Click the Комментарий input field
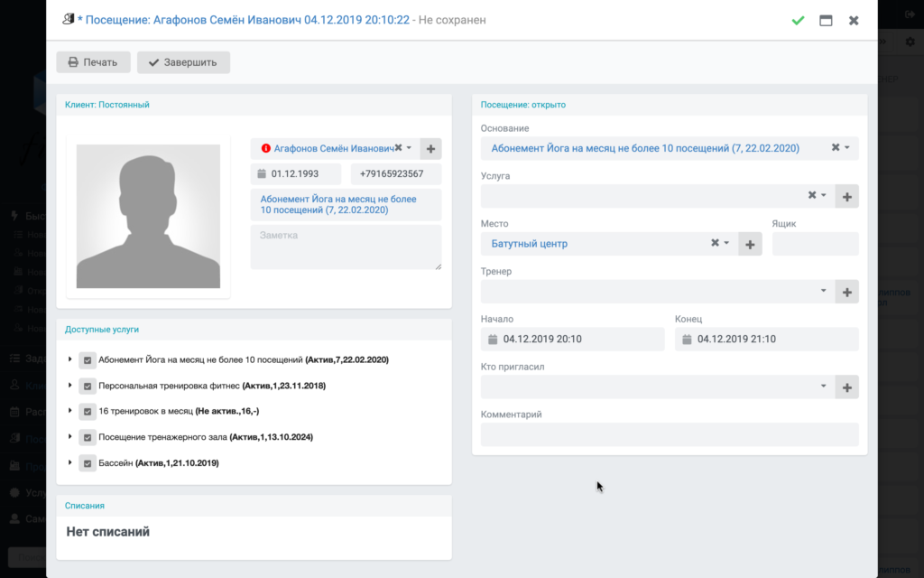The width and height of the screenshot is (924, 578). pos(670,434)
